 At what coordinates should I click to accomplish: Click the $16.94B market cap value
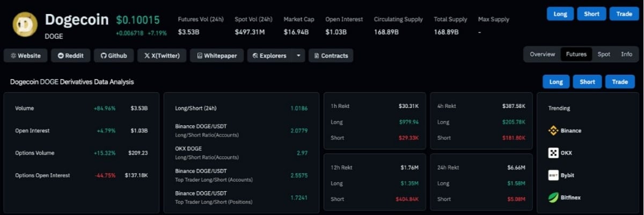(296, 32)
